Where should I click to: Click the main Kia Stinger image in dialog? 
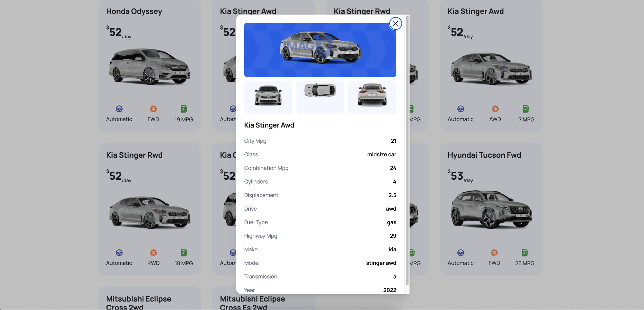click(320, 50)
